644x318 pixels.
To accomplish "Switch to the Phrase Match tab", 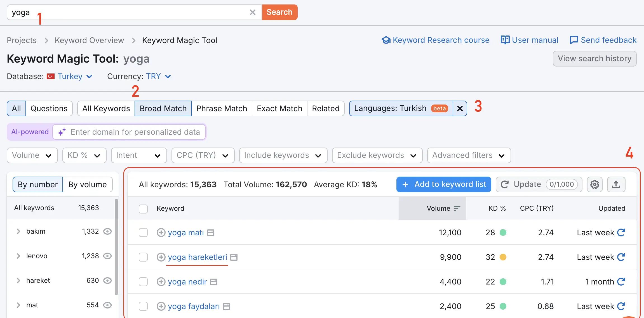I will [x=222, y=108].
